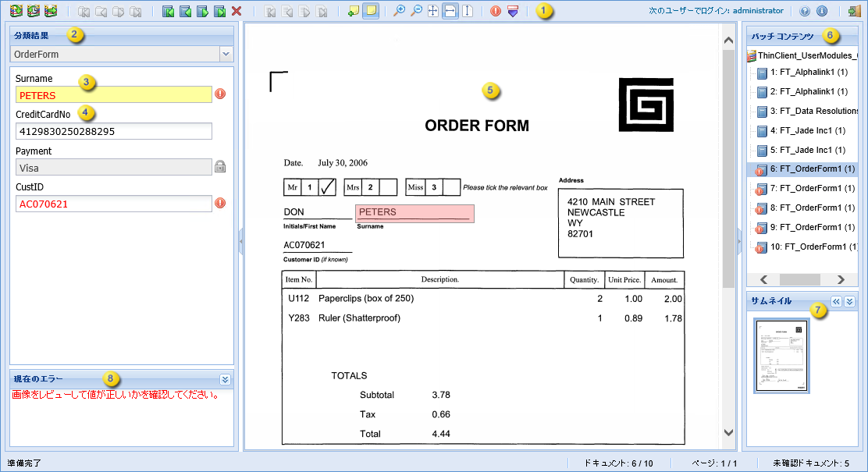Log out using the exit door icon
This screenshot has height=472, width=868.
(x=855, y=11)
